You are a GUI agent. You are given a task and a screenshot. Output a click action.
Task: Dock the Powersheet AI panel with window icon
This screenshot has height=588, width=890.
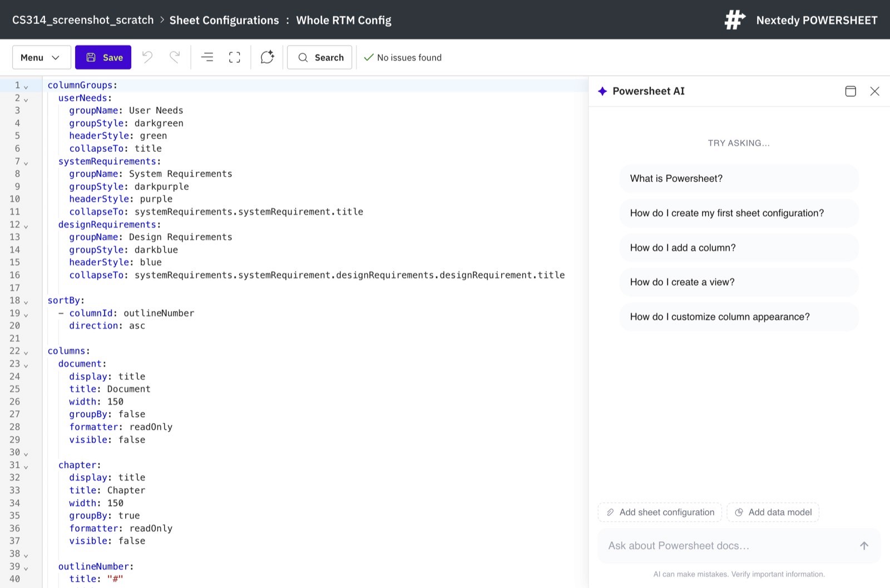[x=851, y=91]
